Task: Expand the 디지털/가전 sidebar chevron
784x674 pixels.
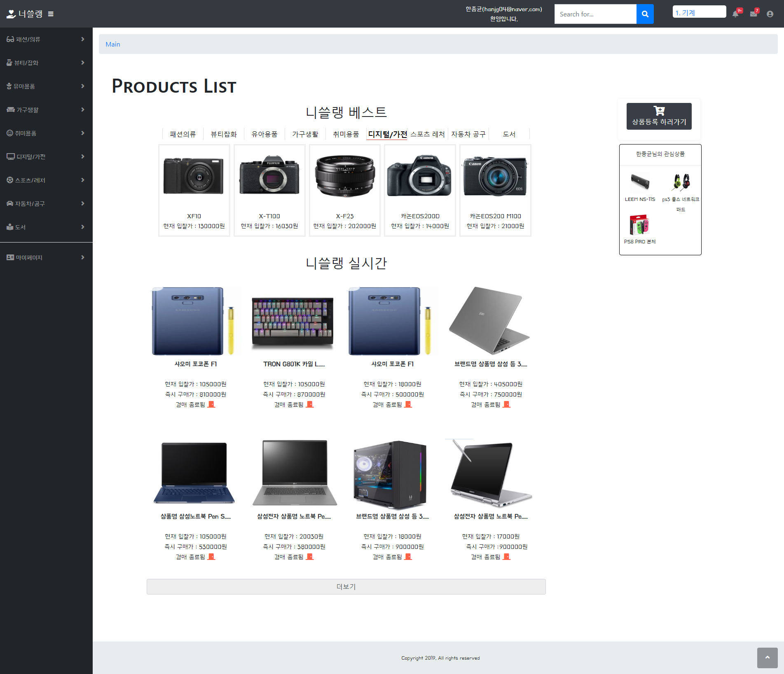Action: tap(82, 156)
